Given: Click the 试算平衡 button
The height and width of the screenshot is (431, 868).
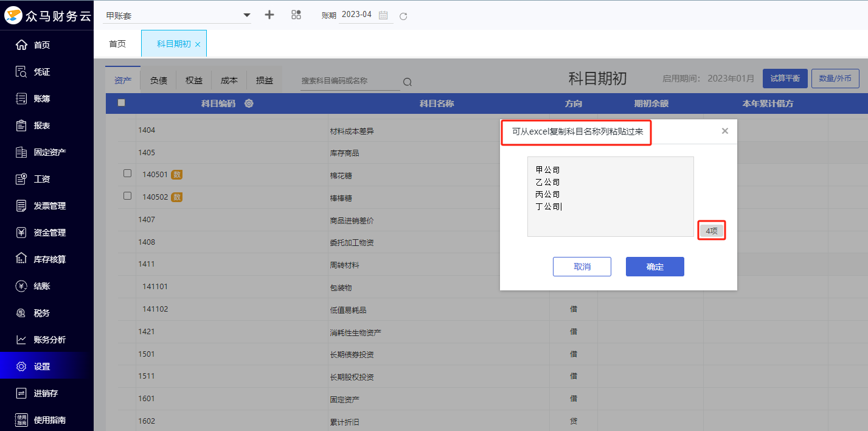Looking at the screenshot, I should tap(785, 79).
